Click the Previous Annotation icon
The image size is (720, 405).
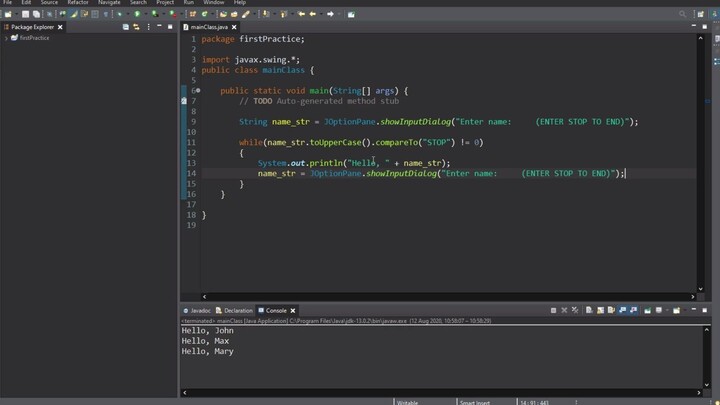[284, 14]
